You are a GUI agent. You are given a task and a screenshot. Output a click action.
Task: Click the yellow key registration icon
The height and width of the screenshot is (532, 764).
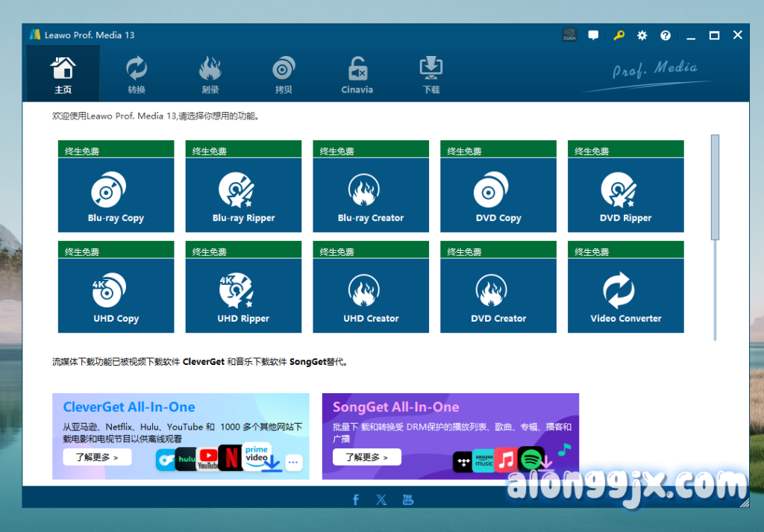click(x=619, y=35)
